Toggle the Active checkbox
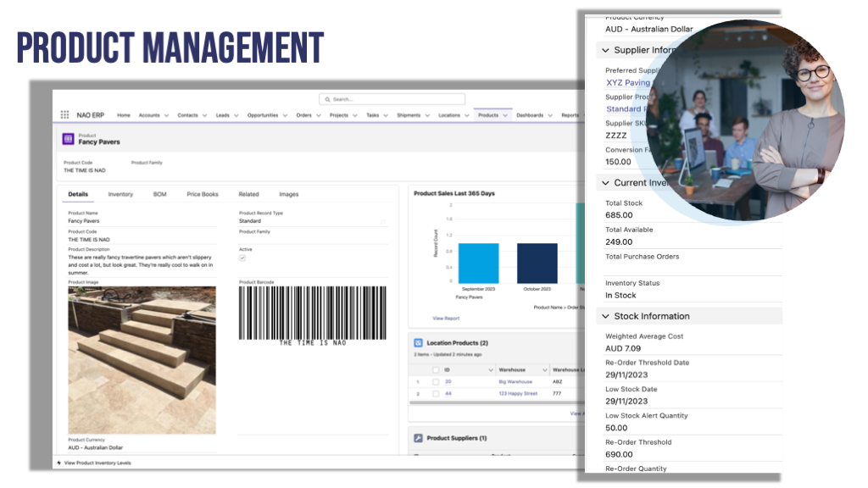The width and height of the screenshot is (868, 488). 241,257
